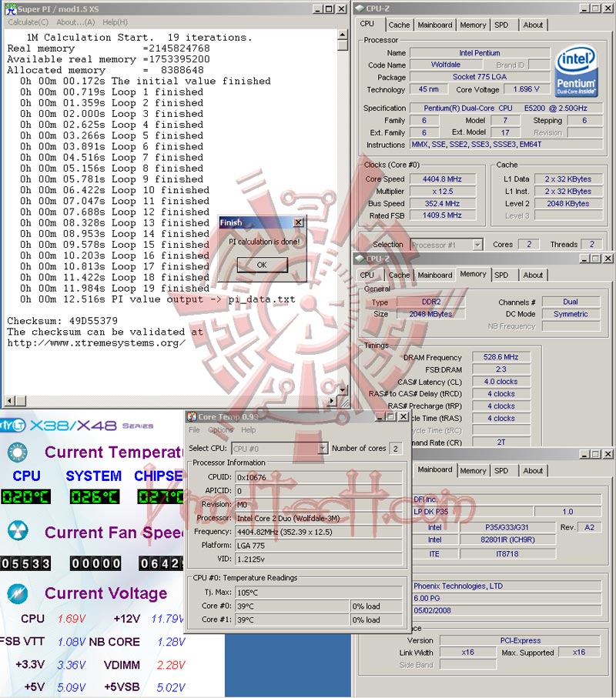Click the SYSTEM temperature readout 026°C

(95, 496)
